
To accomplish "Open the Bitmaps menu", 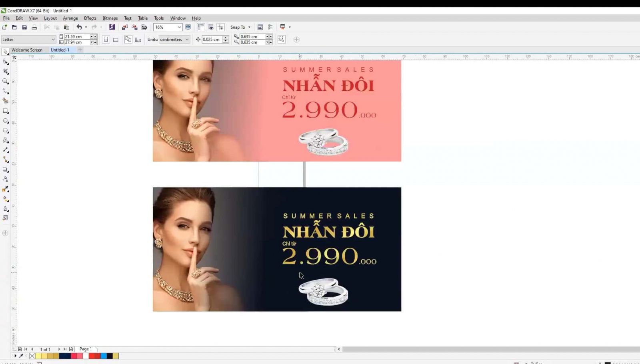I will 110,18.
